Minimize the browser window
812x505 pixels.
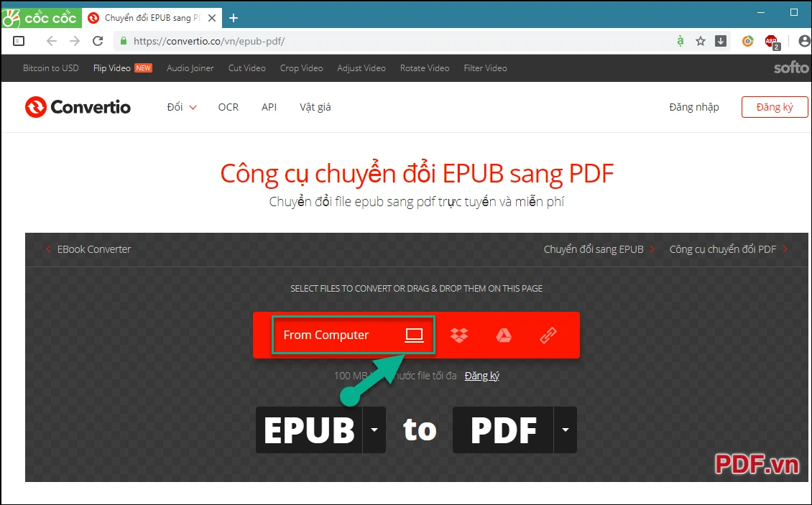(x=761, y=12)
